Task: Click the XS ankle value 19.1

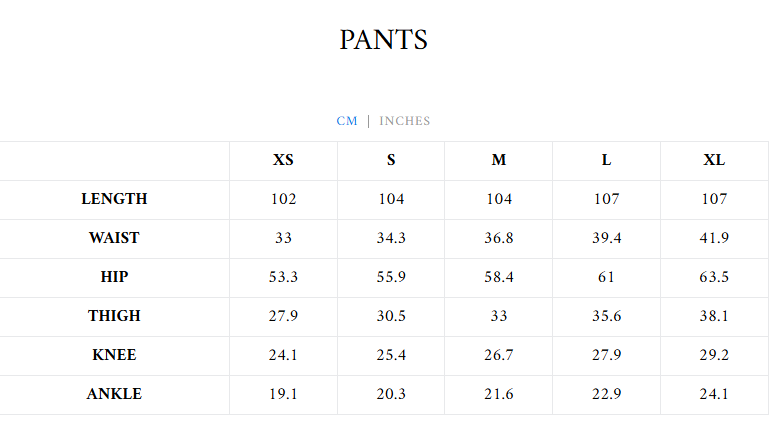Action: [283, 394]
